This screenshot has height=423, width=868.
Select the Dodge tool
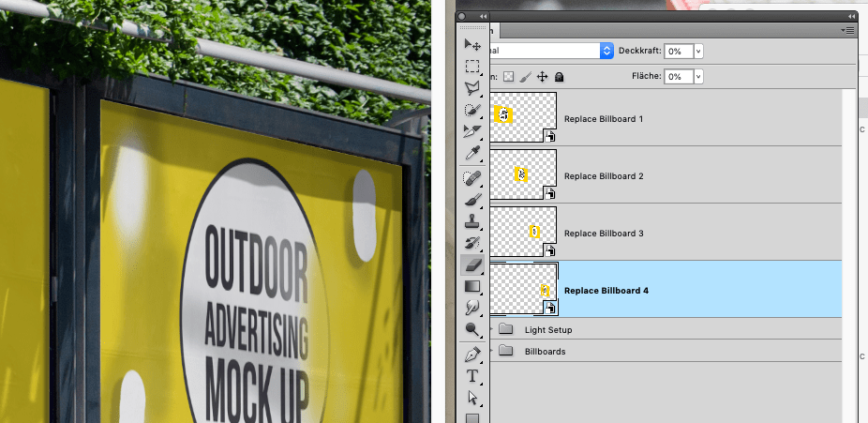472,329
